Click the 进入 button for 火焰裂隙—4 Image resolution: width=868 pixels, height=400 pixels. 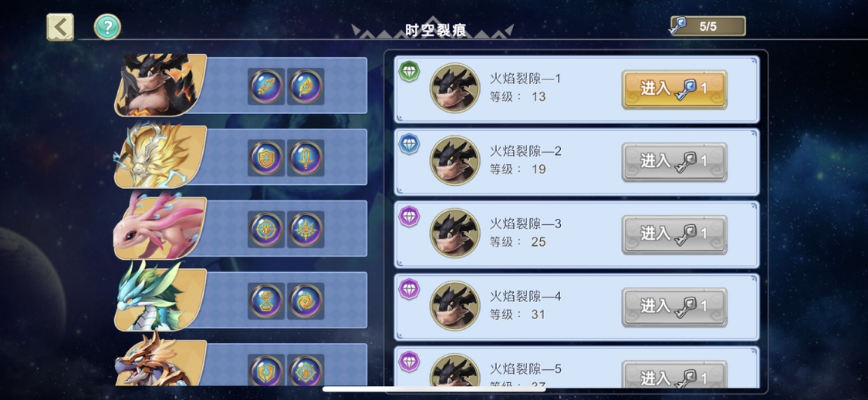(674, 307)
